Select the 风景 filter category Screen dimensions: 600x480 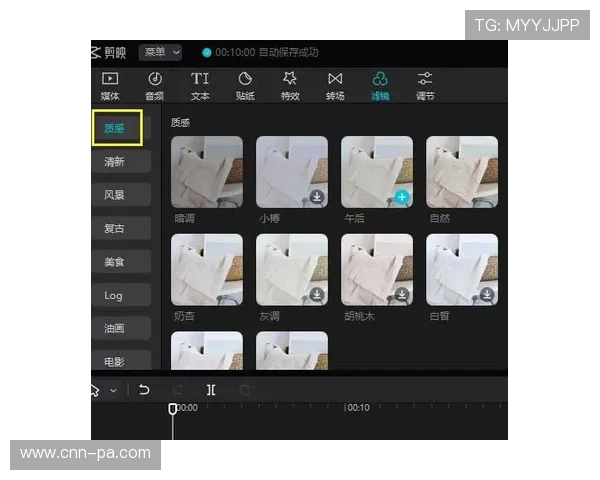(122, 195)
